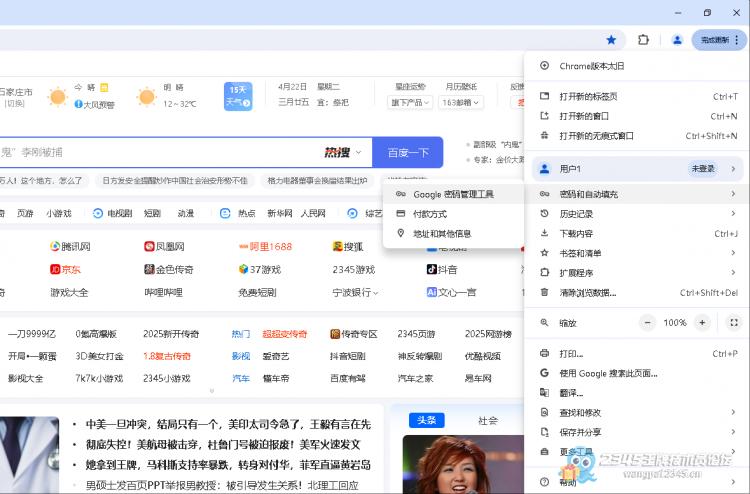Click the incognito window icon

coord(544,136)
